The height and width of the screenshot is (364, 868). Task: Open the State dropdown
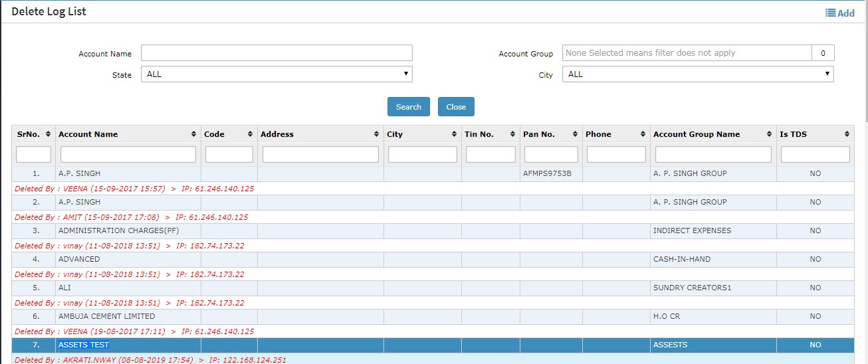276,74
